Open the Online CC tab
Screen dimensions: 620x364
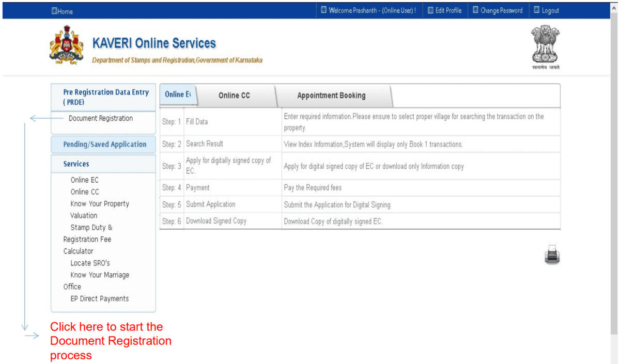[235, 96]
